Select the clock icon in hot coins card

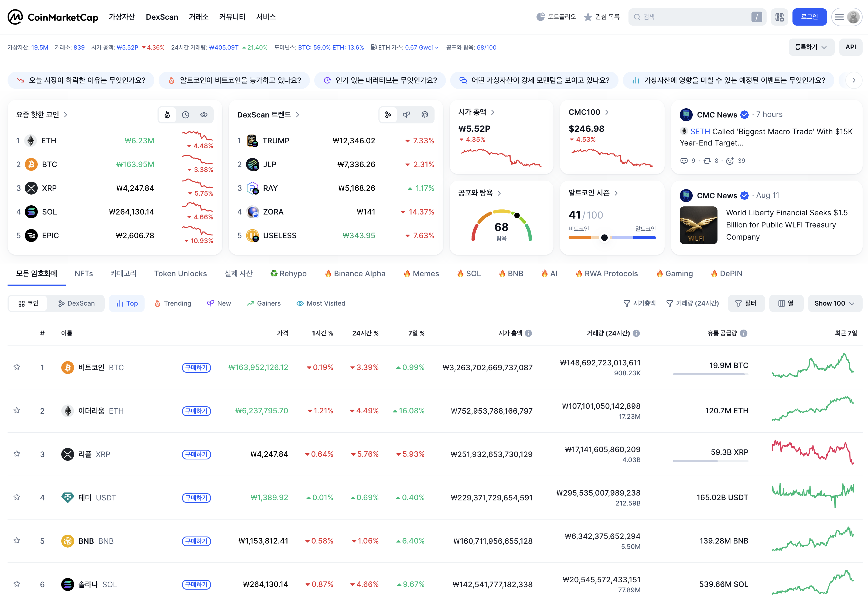coord(185,115)
